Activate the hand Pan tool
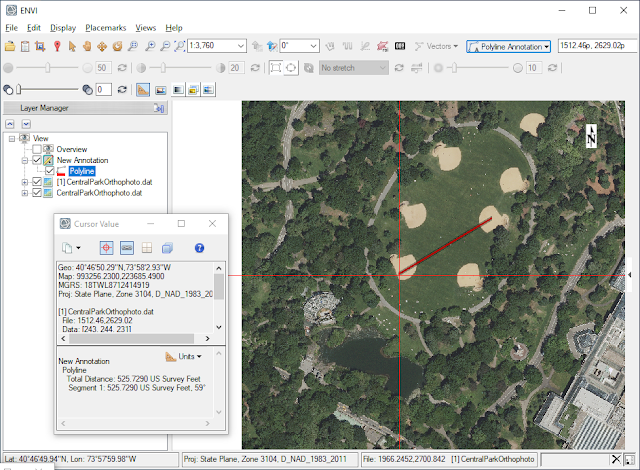640x470 pixels. [87, 46]
